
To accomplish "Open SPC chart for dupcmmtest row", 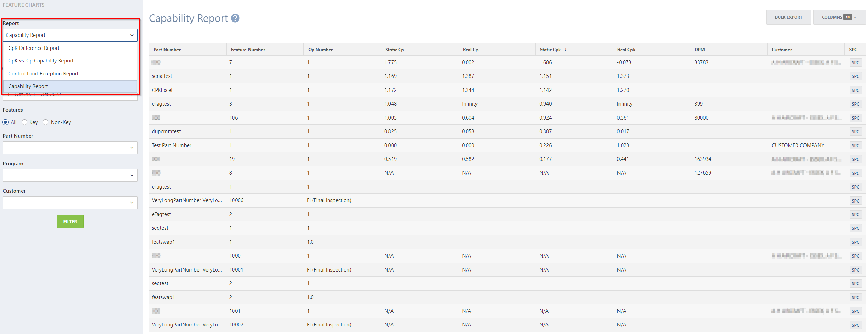I will pyautogui.click(x=855, y=131).
